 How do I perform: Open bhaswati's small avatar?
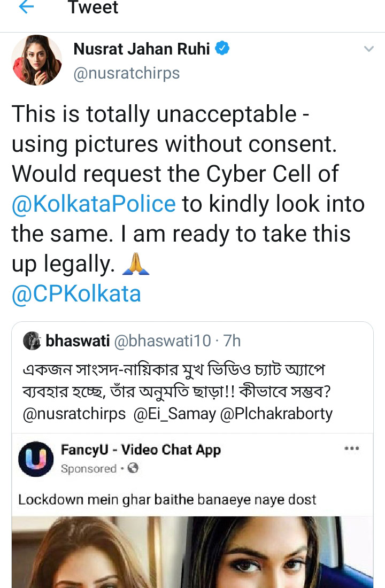tap(32, 341)
